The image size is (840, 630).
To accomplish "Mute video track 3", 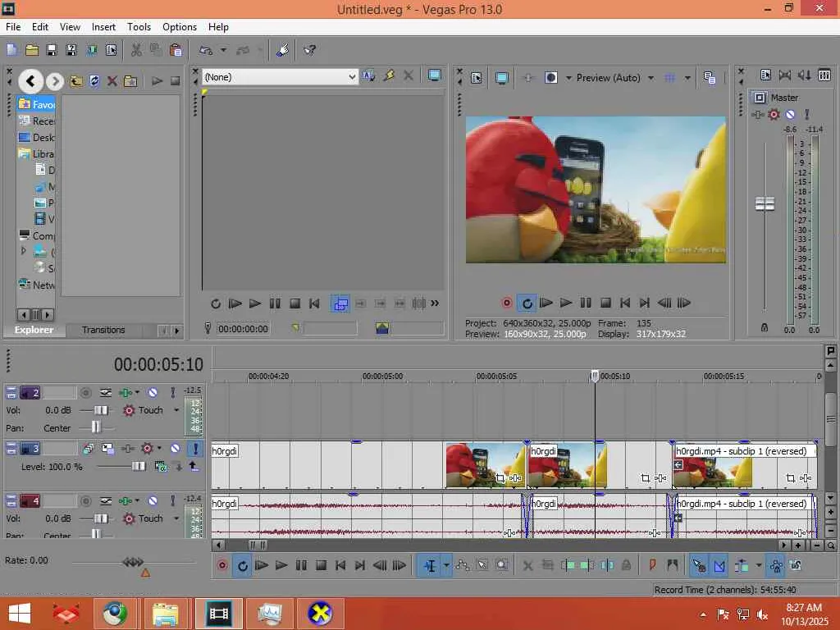I will click(x=176, y=449).
